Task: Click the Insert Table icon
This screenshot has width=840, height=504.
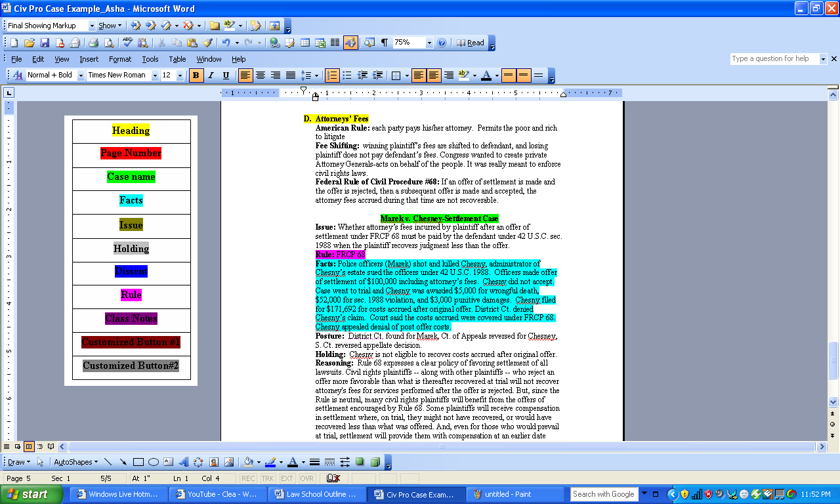Action: click(305, 43)
